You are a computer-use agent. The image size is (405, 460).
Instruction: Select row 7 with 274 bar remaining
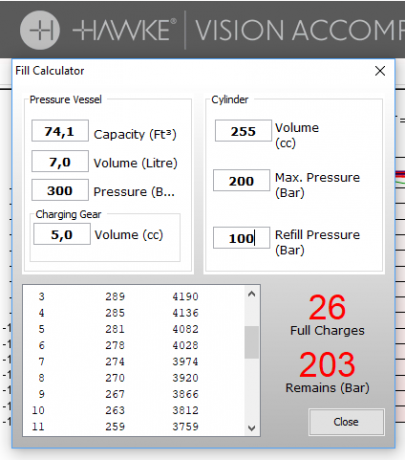pyautogui.click(x=133, y=361)
